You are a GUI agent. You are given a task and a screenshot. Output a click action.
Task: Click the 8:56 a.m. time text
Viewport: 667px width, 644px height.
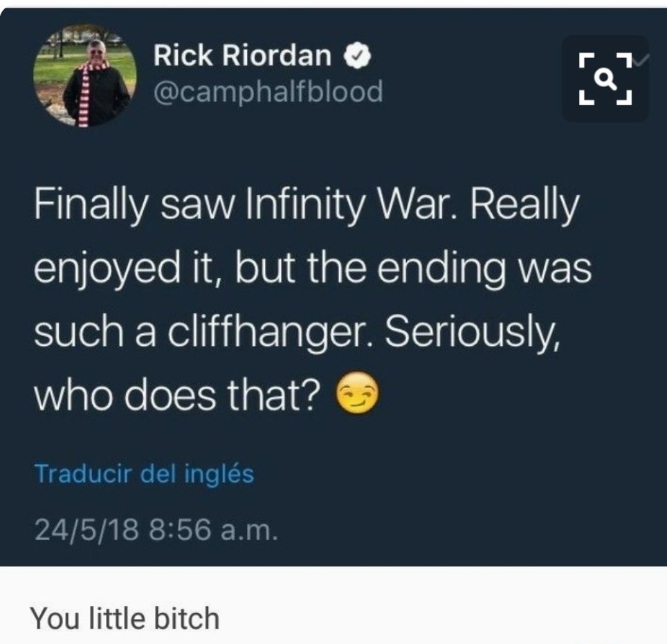214,531
